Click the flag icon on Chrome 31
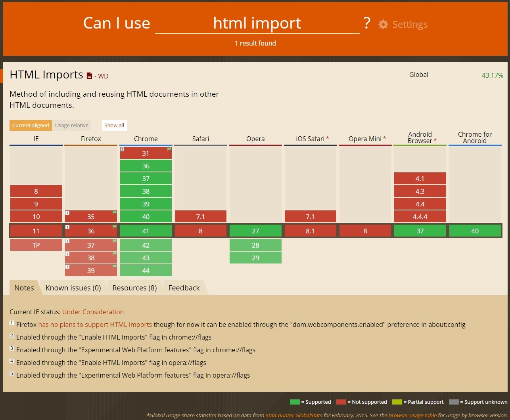Image resolution: width=510 pixels, height=420 pixels. tap(169, 149)
